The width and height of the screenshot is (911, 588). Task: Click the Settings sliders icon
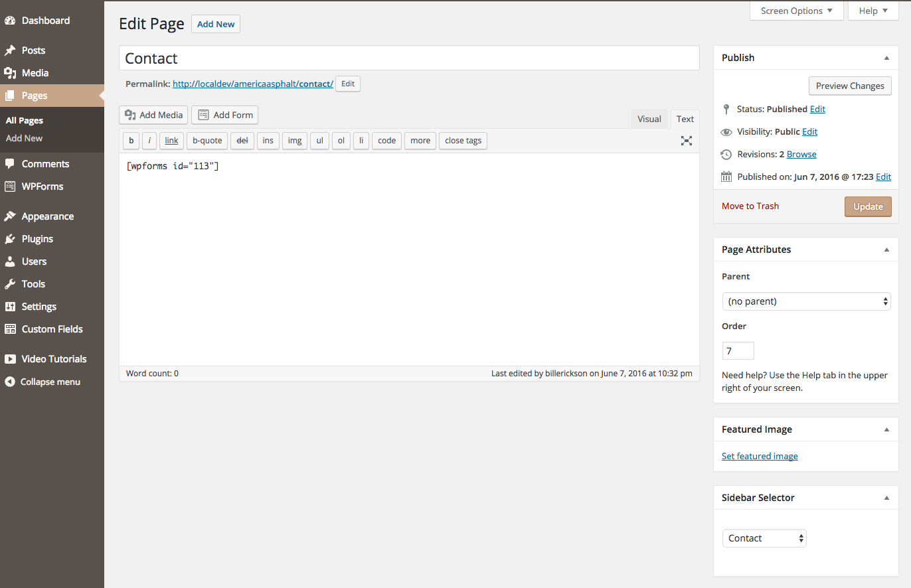tap(10, 307)
